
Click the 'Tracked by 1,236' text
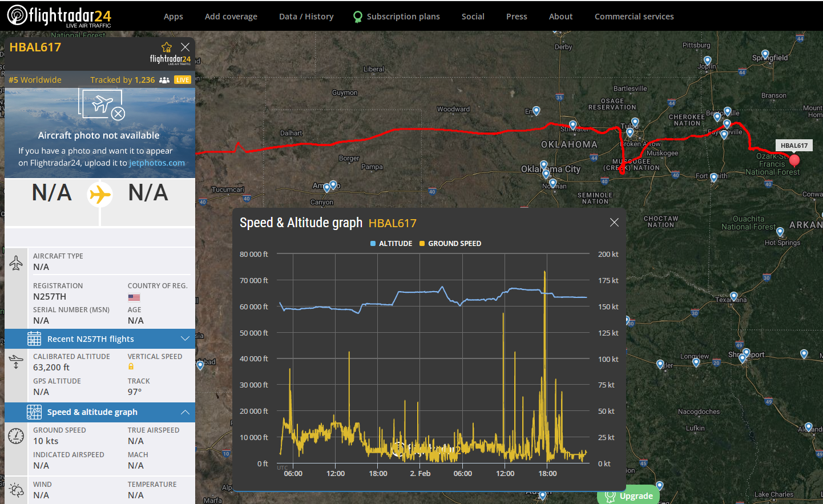click(x=123, y=80)
